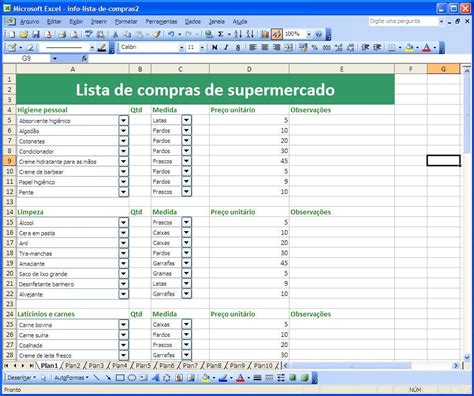This screenshot has width=474, height=396.
Task: Open Print Preview from the toolbar
Action: point(75,34)
